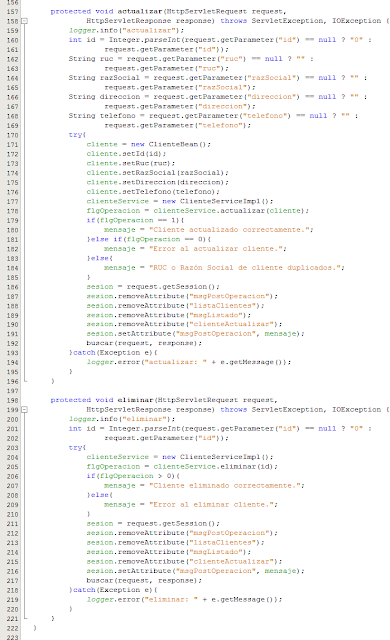The height and width of the screenshot is (640, 390).
Task: Click line number 222 in gutter
Action: [x=12, y=628]
